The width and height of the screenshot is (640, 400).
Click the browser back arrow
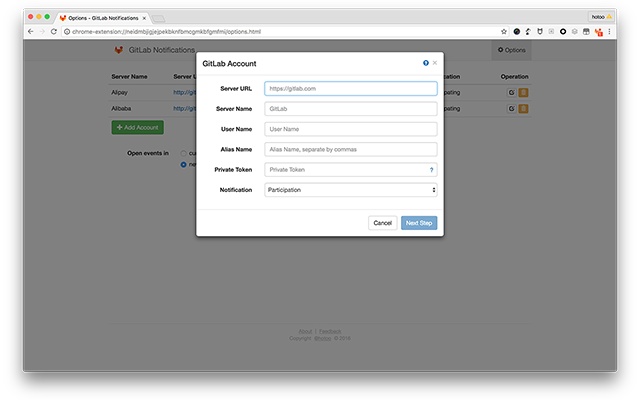(31, 31)
